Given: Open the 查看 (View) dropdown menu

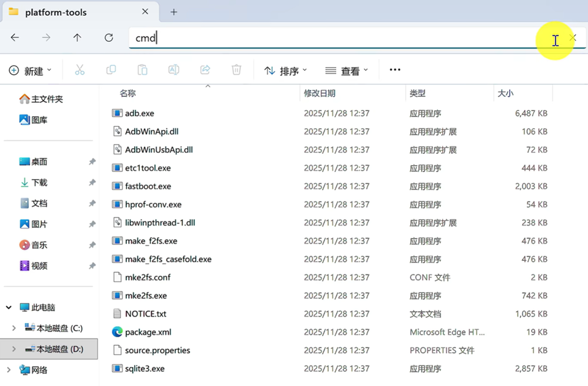Looking at the screenshot, I should (347, 71).
